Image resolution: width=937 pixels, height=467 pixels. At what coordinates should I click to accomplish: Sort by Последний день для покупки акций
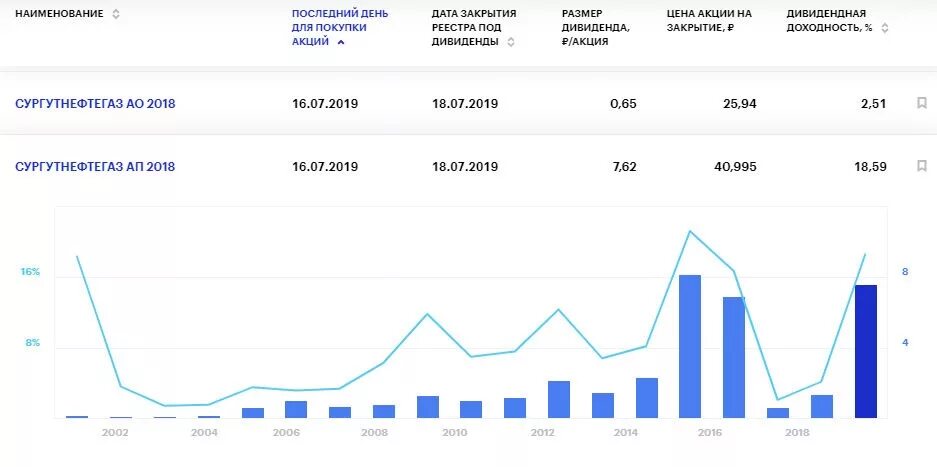[x=341, y=42]
